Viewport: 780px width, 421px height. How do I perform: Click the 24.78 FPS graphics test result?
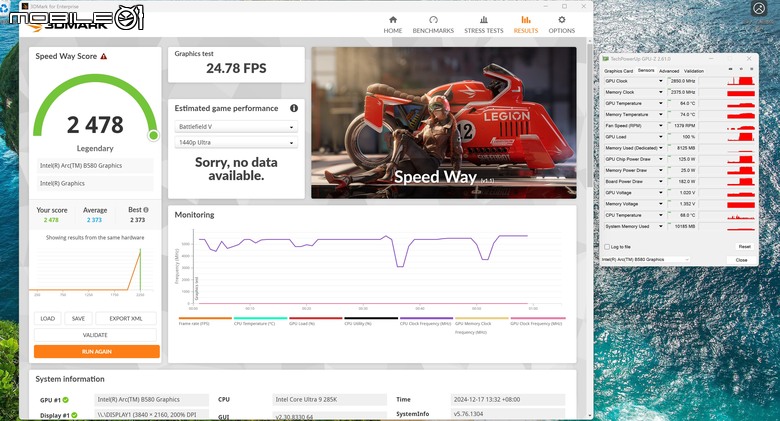(x=236, y=68)
